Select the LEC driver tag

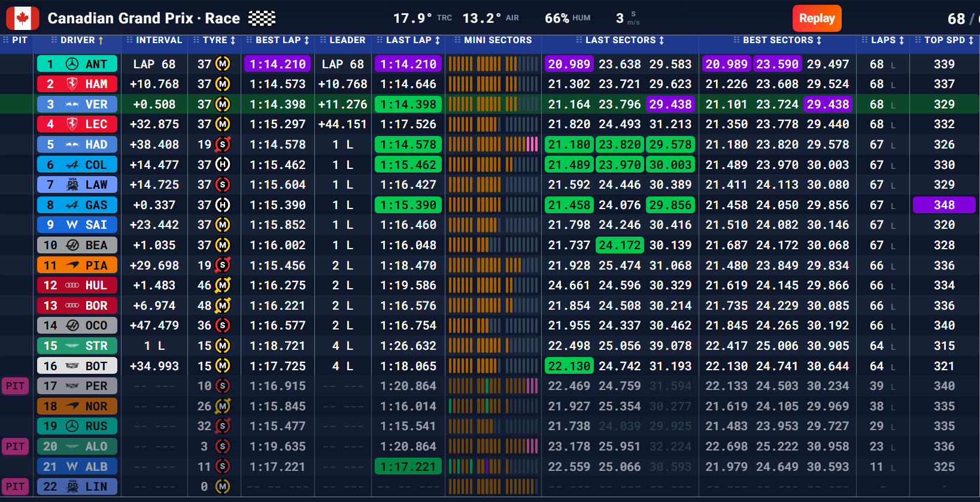pos(77,124)
